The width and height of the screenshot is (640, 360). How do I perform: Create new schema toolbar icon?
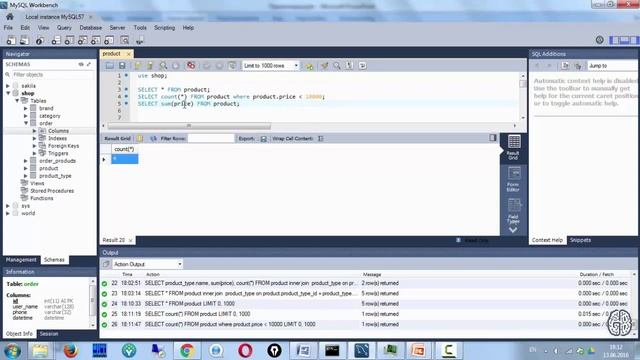click(56, 40)
